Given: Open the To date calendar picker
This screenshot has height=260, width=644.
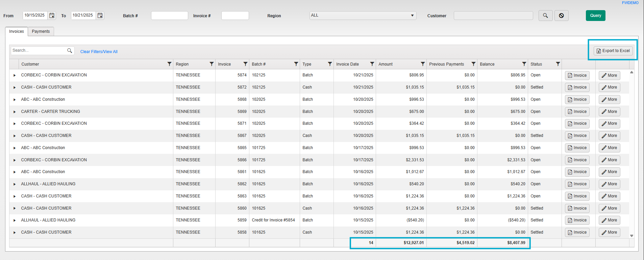Looking at the screenshot, I should coord(100,16).
